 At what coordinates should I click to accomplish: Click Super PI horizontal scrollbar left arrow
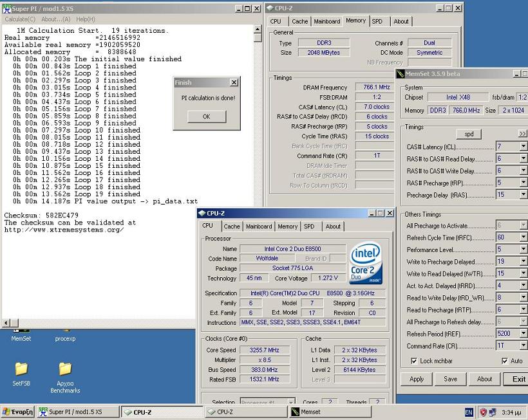point(6,323)
